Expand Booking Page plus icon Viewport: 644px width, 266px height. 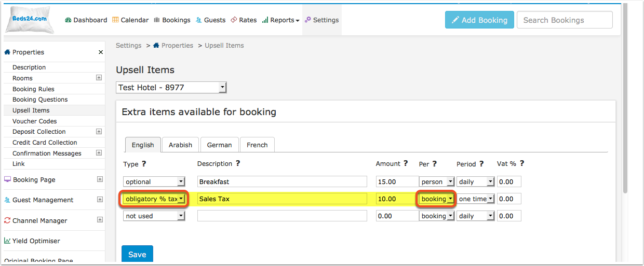pyautogui.click(x=100, y=179)
